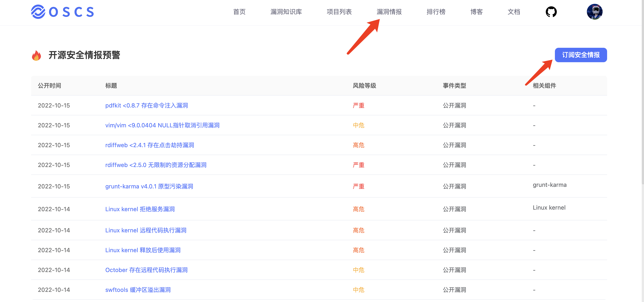Open the GitHub icon link

coord(551,12)
